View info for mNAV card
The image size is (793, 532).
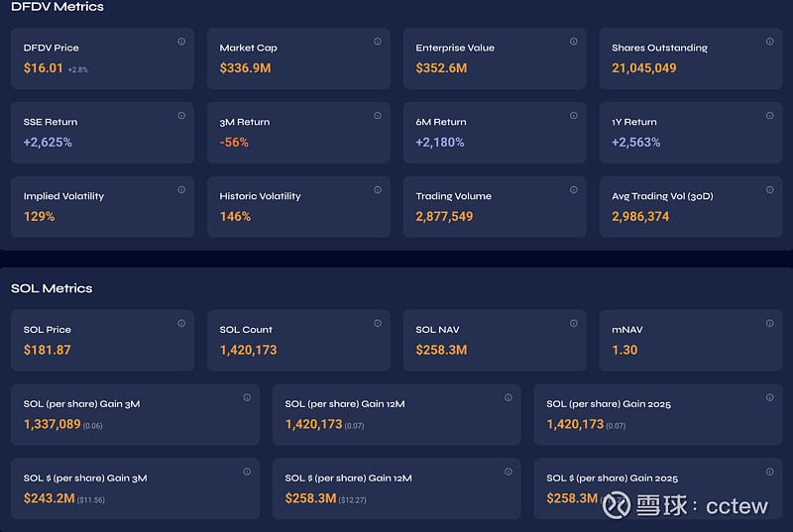[x=770, y=323]
